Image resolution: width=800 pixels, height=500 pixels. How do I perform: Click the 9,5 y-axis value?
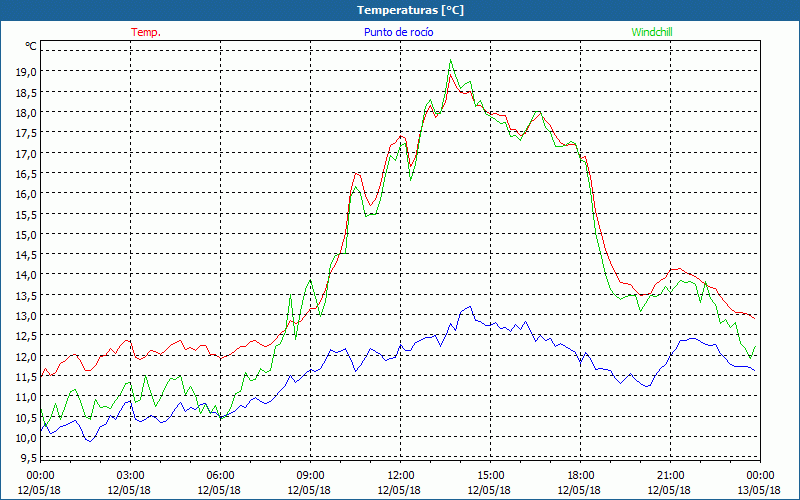[x=28, y=458]
